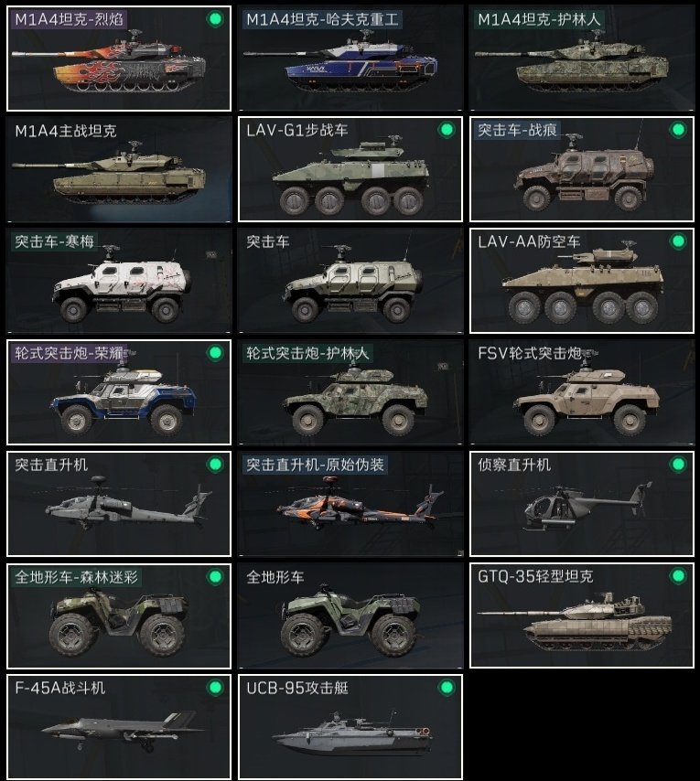Select the white 突击车-寒梅 vehicle skin
Viewport: 700px width, 781px height.
(119, 281)
